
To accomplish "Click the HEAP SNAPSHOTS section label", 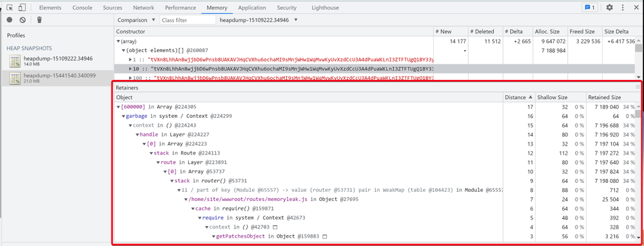I will click(29, 48).
